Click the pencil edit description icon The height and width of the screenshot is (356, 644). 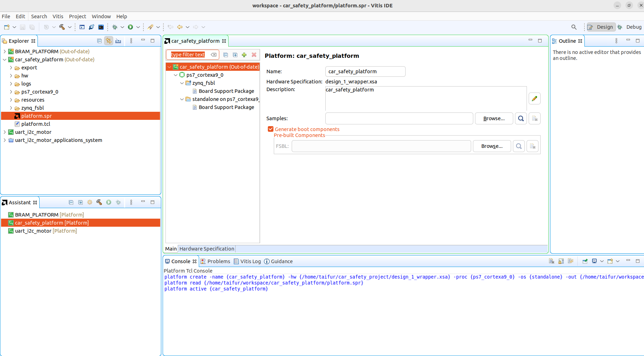(534, 98)
